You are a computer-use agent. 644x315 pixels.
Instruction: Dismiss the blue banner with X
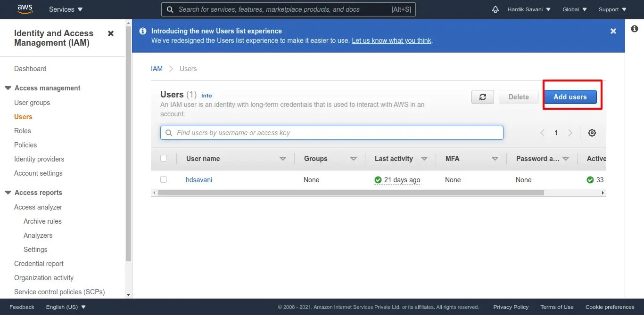pyautogui.click(x=613, y=31)
